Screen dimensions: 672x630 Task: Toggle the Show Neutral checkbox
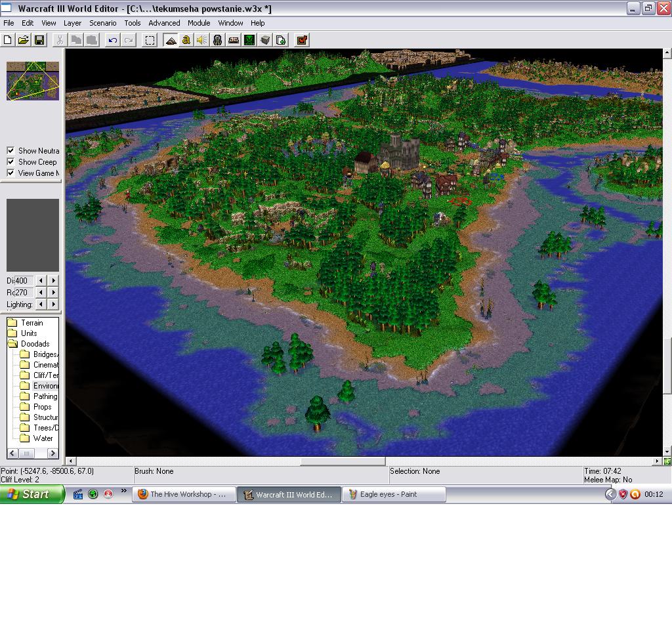10,150
